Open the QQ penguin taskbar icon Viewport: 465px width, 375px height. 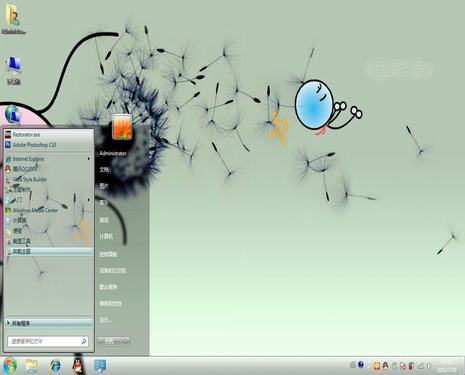78,366
